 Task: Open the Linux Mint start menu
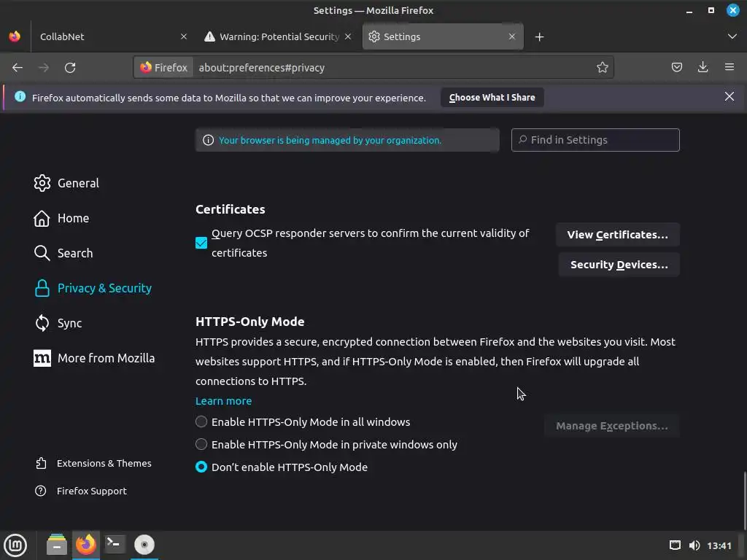point(15,545)
